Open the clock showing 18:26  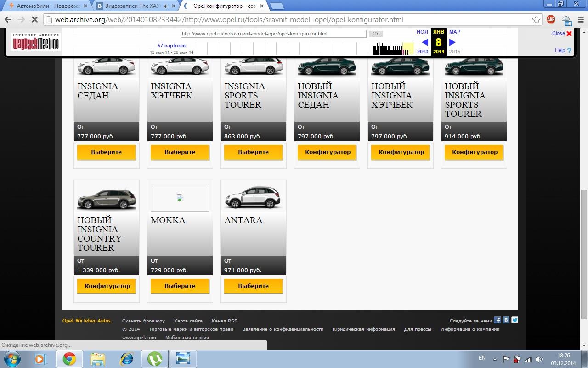(563, 359)
